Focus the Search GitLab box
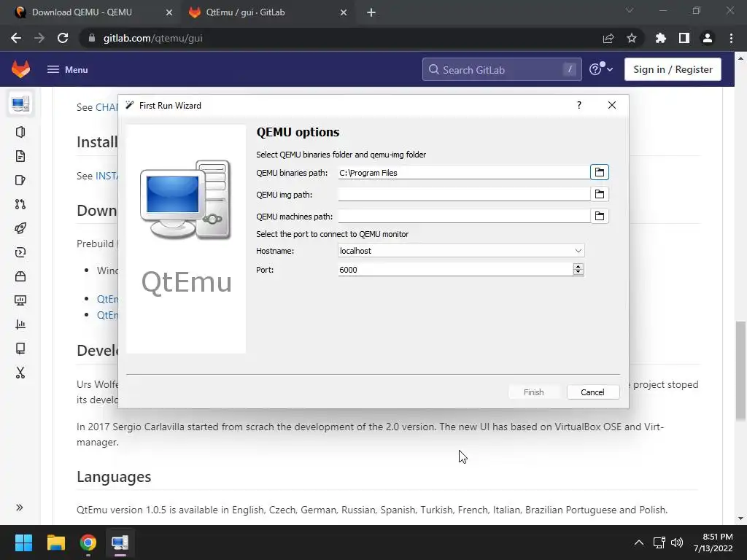The width and height of the screenshot is (747, 560). (502, 69)
